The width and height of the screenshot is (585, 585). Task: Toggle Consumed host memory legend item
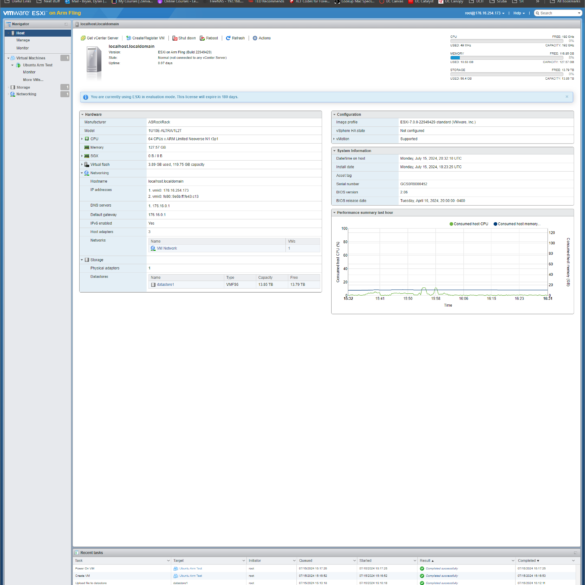[516, 224]
